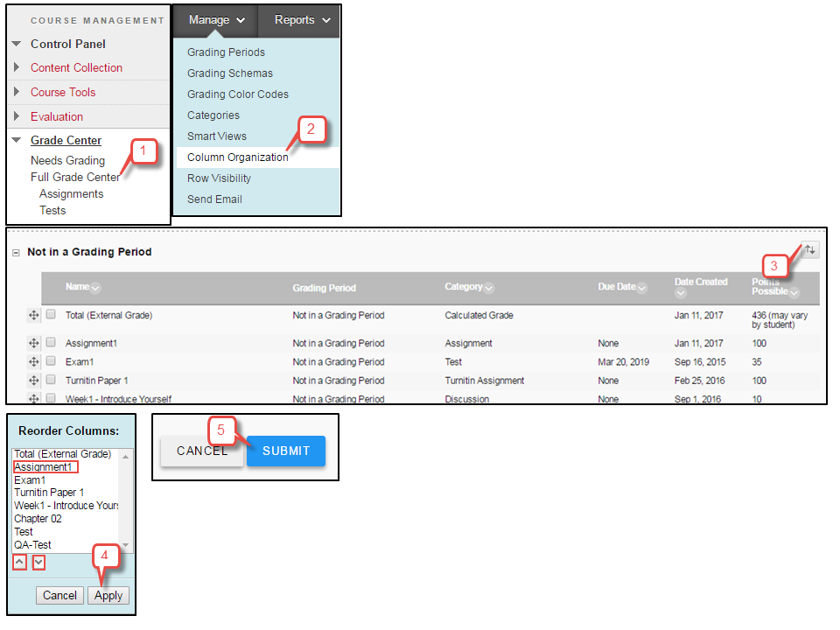Click the blue SUBMIT button

286,451
